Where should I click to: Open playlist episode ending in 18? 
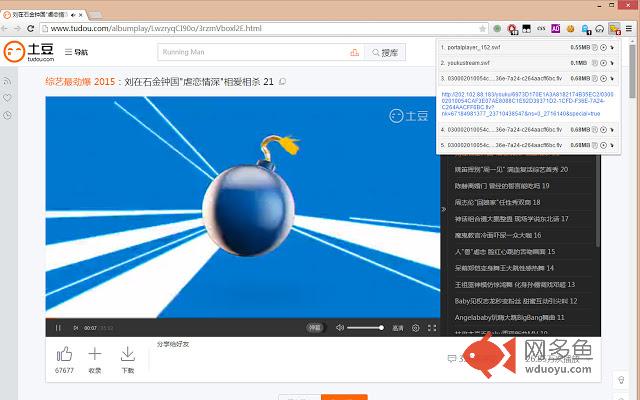point(497,202)
